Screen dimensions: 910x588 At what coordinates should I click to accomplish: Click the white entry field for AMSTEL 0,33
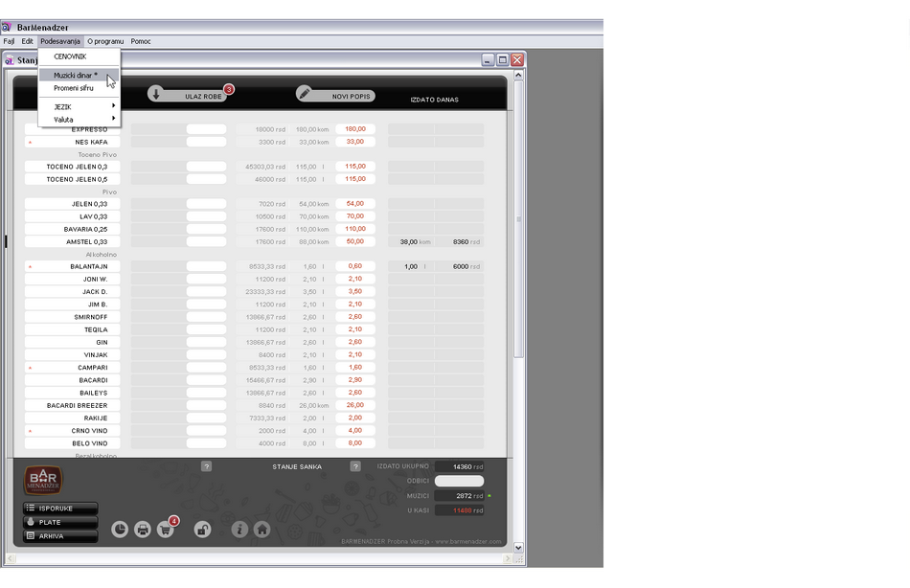pyautogui.click(x=206, y=241)
